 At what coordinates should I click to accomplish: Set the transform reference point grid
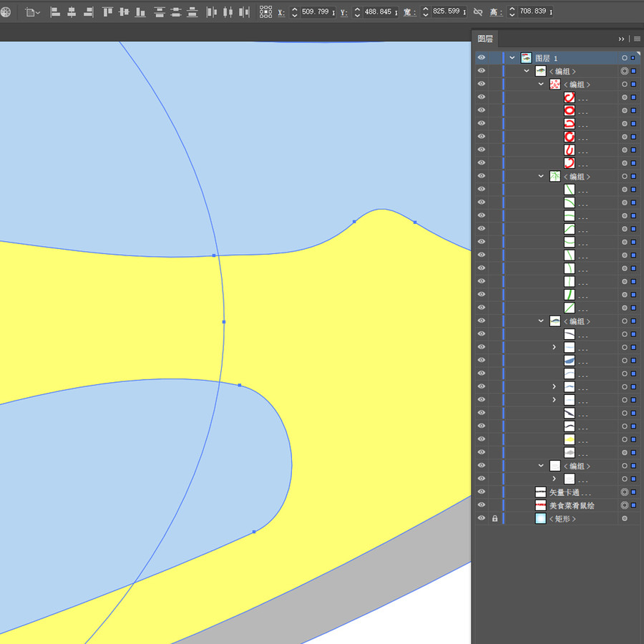tap(265, 12)
